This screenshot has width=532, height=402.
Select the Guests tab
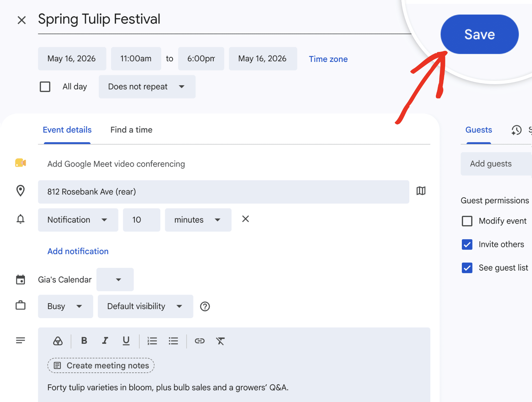[x=479, y=130]
